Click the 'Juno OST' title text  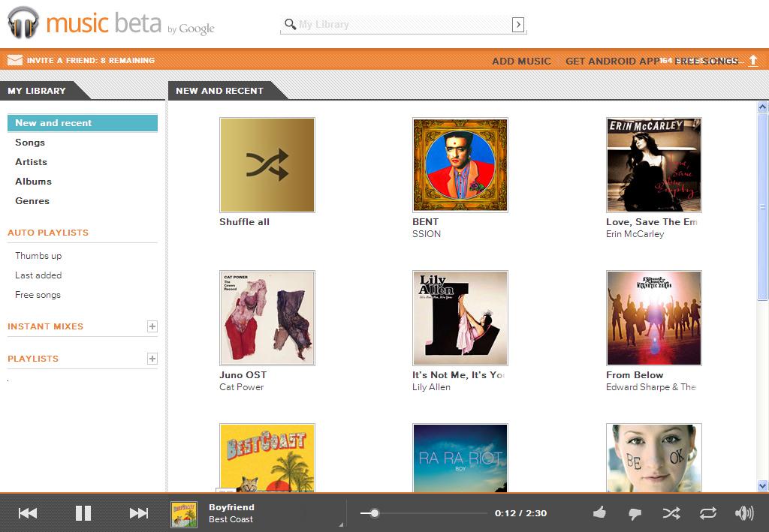[243, 374]
